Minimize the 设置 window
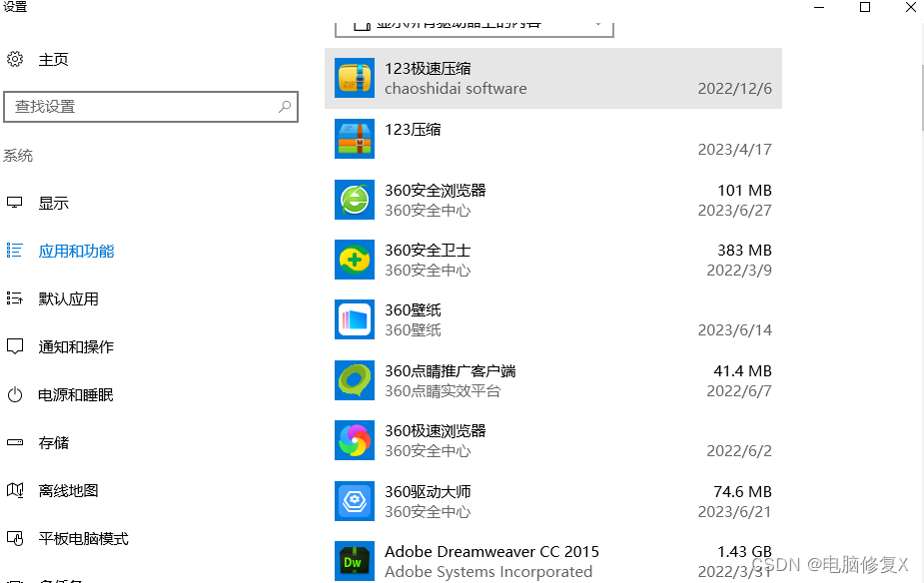924x583 pixels. pos(819,7)
